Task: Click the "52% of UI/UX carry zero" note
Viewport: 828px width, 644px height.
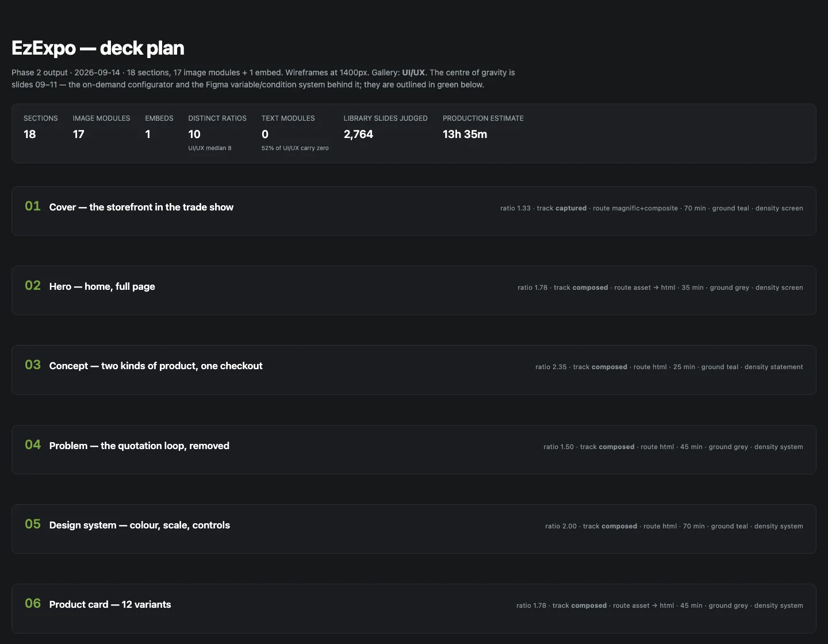Action: 295,148
